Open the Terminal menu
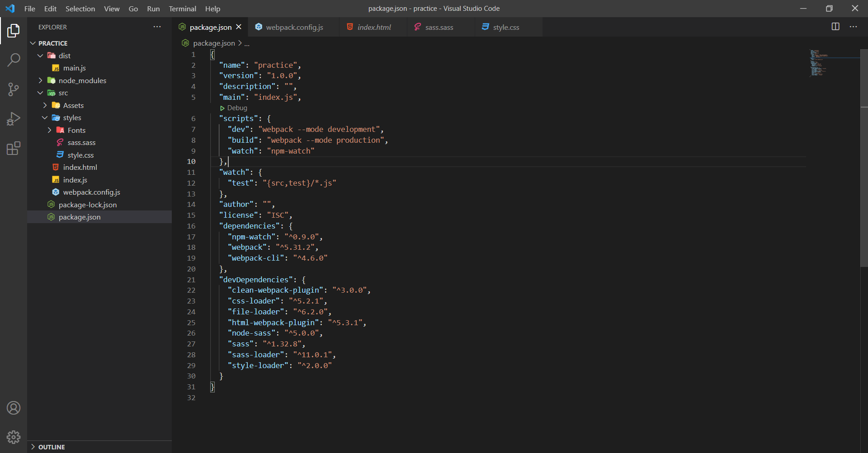Viewport: 868px width, 453px height. (183, 9)
